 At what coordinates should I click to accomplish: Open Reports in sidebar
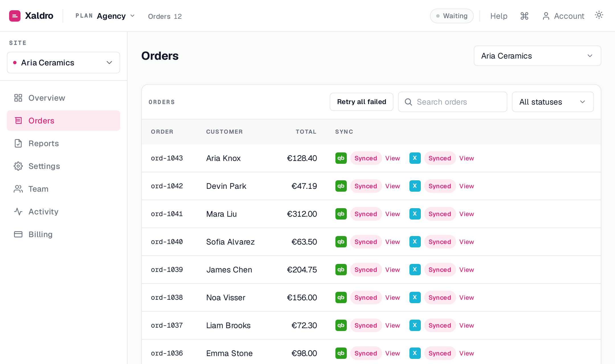(x=63, y=143)
